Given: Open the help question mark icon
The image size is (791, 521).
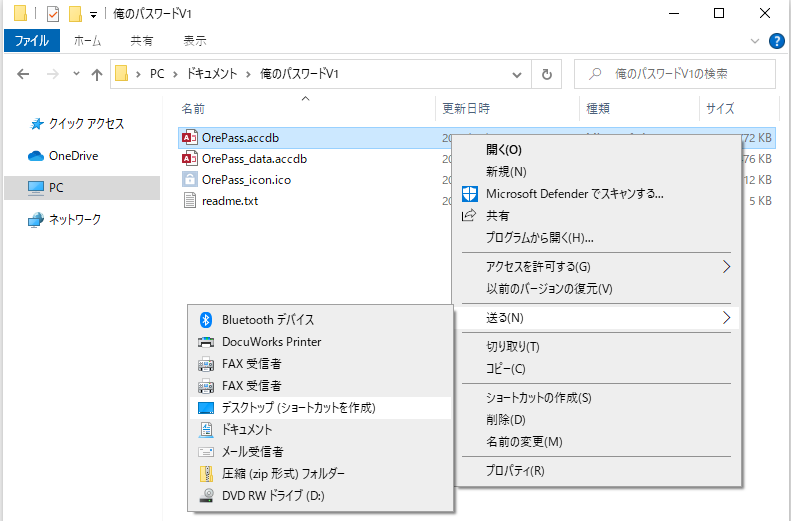Looking at the screenshot, I should (x=776, y=41).
